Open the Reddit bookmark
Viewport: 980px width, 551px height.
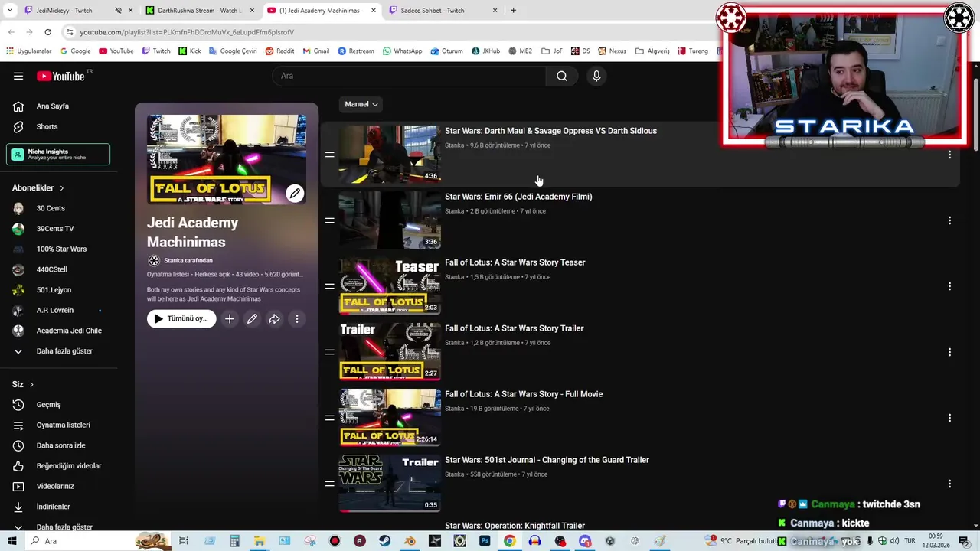click(279, 51)
